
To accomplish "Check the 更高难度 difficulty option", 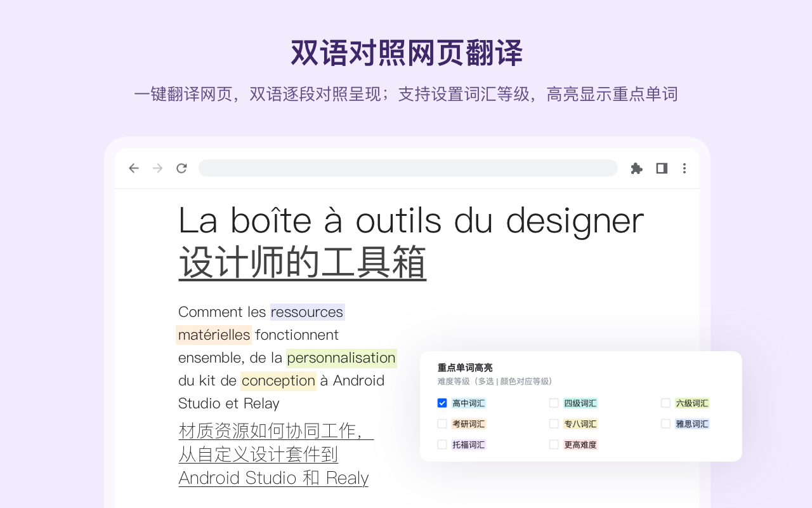I will coord(554,444).
